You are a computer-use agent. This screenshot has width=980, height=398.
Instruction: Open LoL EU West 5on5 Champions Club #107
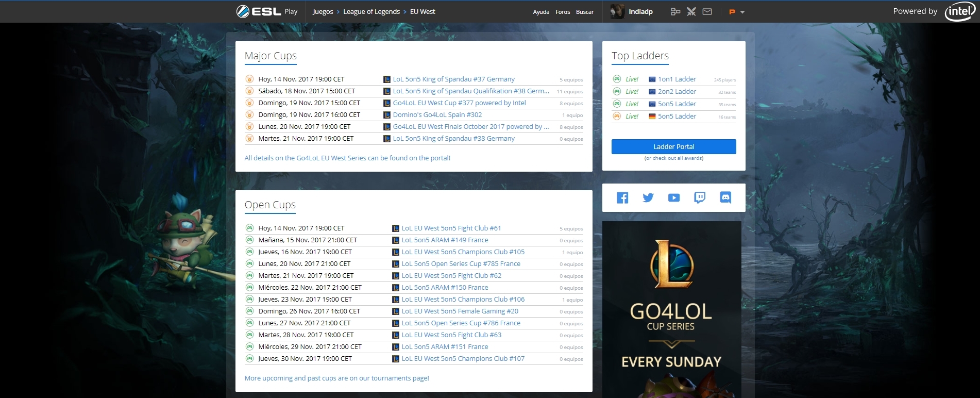(x=463, y=358)
